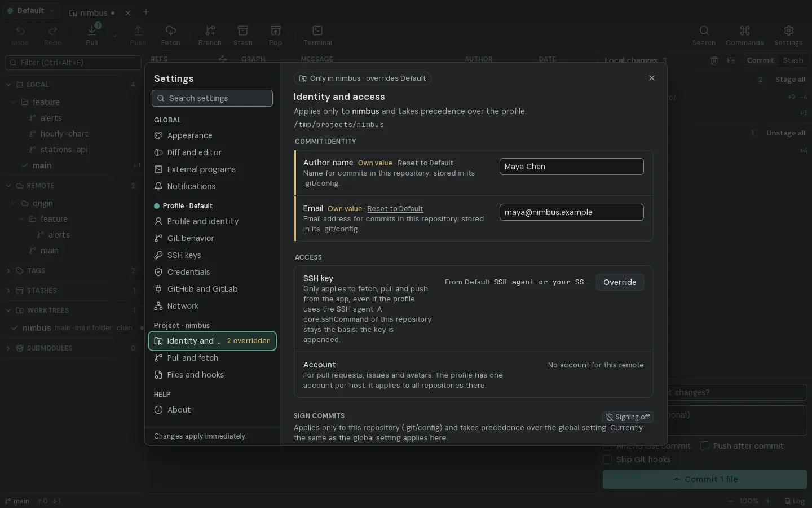
Task: Open the Pull options dropdown arrow
Action: (x=114, y=36)
